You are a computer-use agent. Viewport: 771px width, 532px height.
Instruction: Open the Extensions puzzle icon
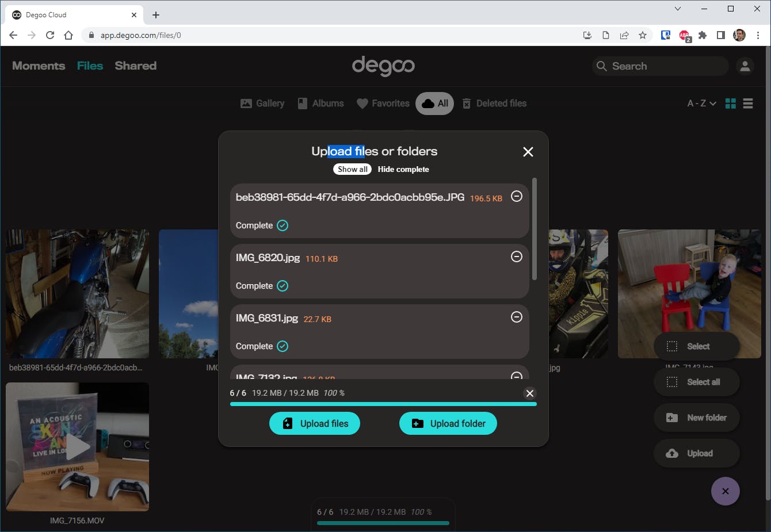click(703, 35)
